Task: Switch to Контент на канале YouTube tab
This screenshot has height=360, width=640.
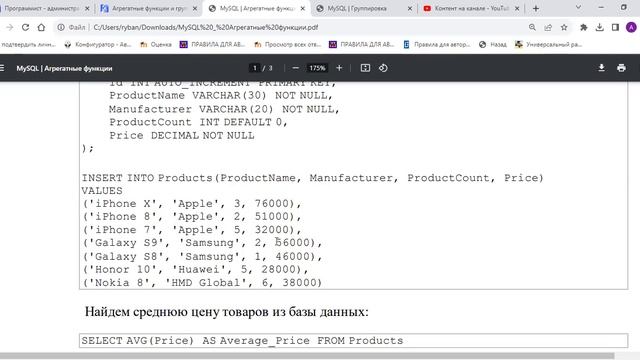Action: click(x=471, y=8)
